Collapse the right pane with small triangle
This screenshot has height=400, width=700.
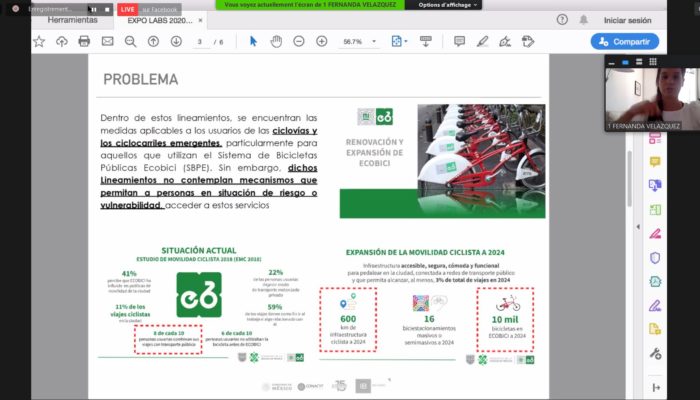pyautogui.click(x=638, y=227)
